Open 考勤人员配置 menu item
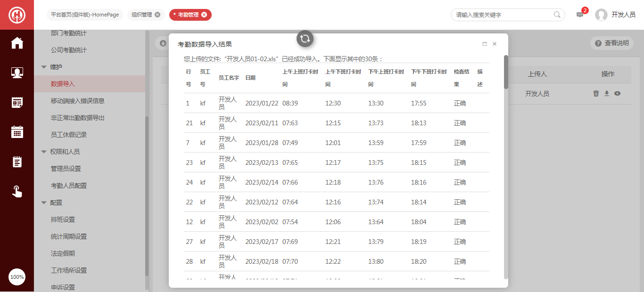This screenshot has width=644, height=292. coord(69,186)
